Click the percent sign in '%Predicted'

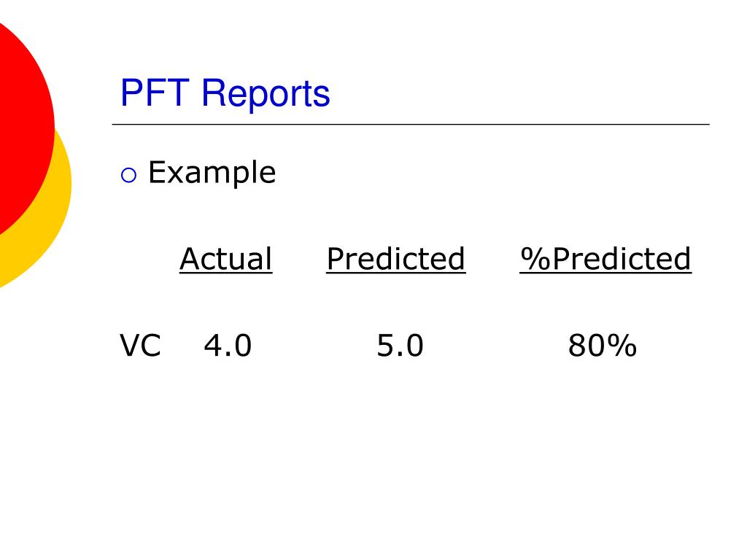535,260
